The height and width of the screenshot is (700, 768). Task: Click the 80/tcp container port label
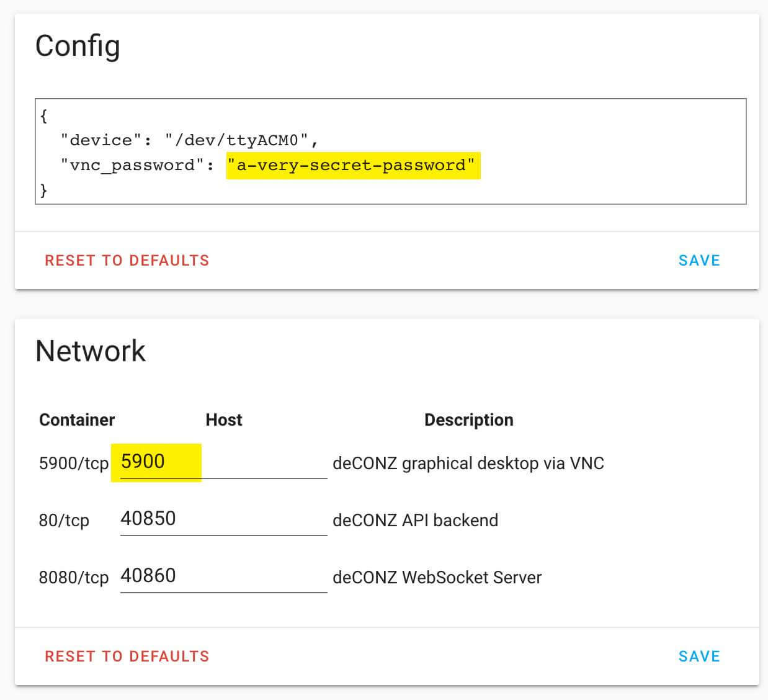tap(64, 521)
